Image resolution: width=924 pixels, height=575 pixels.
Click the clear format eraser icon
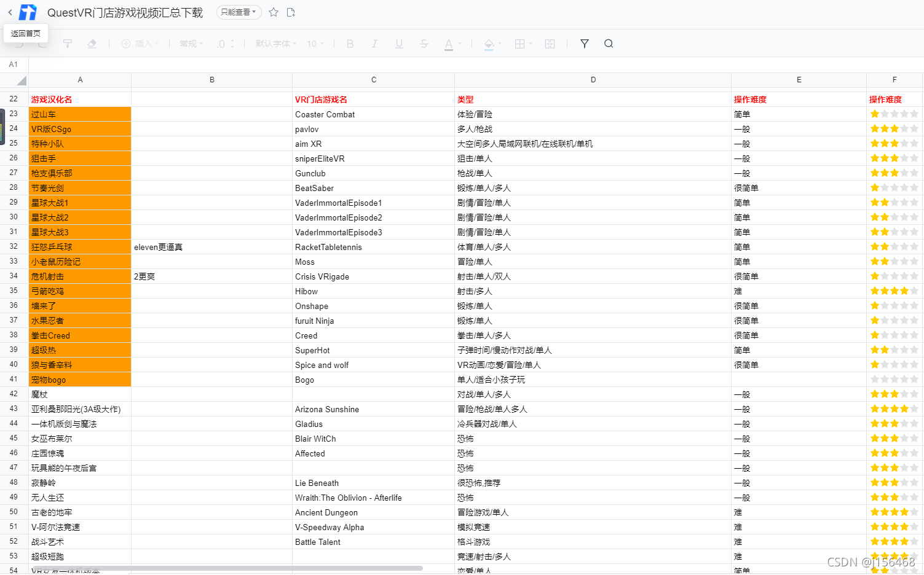92,44
